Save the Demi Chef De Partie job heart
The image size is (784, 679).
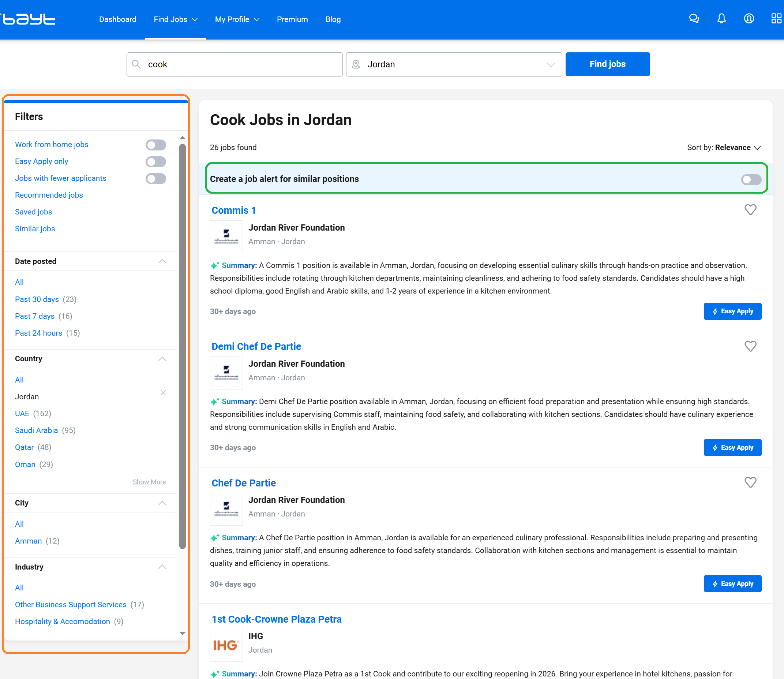click(x=750, y=346)
